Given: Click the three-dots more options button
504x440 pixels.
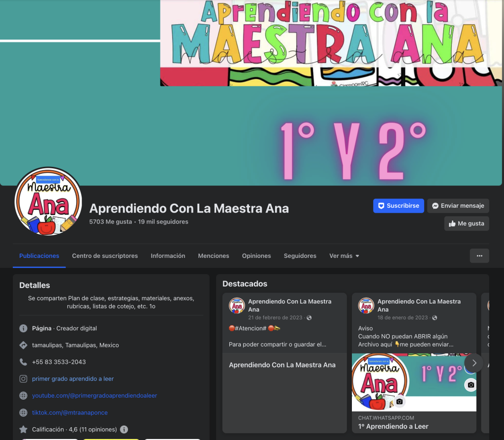Looking at the screenshot, I should [479, 255].
